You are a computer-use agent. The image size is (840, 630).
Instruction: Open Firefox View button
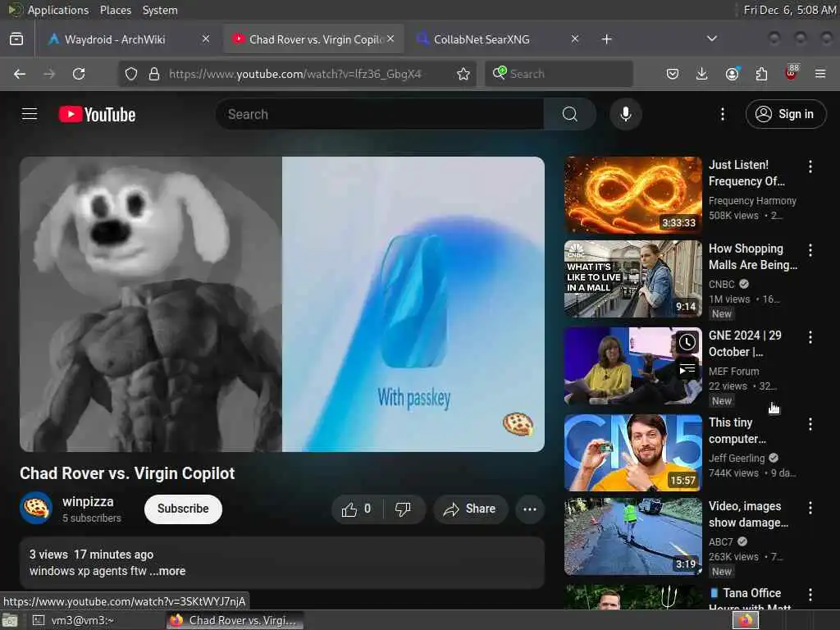coord(16,39)
